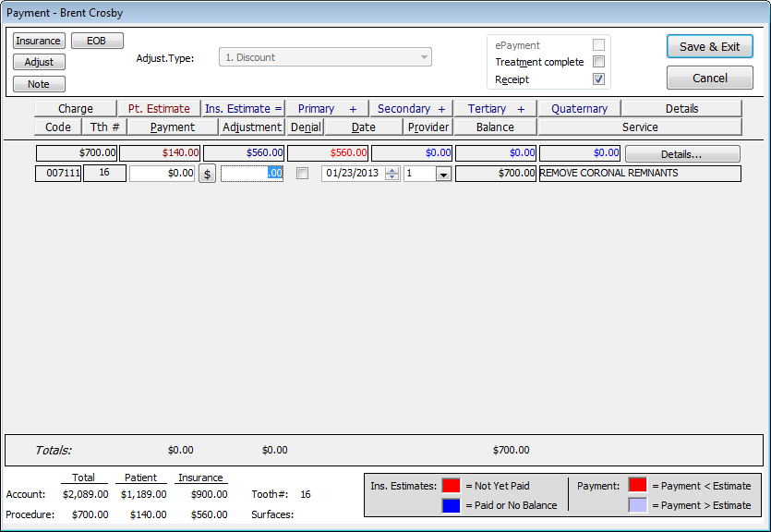Click the Code column header

click(x=58, y=127)
